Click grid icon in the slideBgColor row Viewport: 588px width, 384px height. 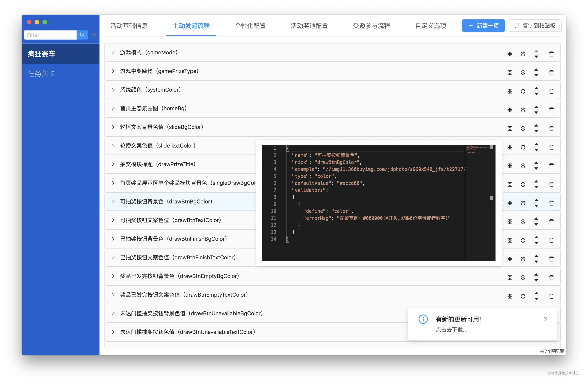pos(510,128)
